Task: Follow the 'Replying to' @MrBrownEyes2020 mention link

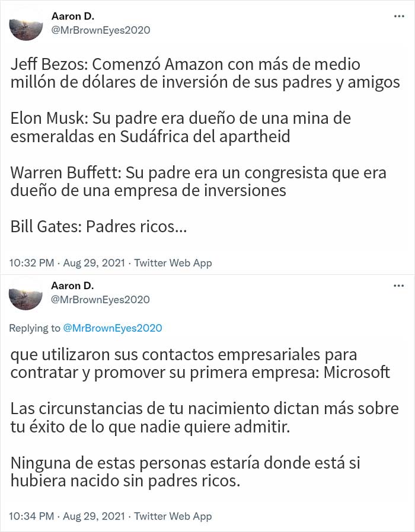Action: 112,328
